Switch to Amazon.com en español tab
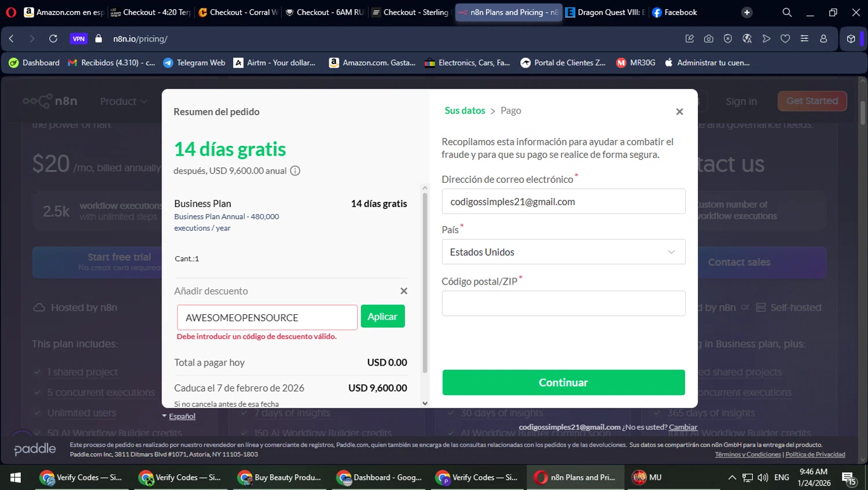Image resolution: width=868 pixels, height=490 pixels. (x=64, y=12)
